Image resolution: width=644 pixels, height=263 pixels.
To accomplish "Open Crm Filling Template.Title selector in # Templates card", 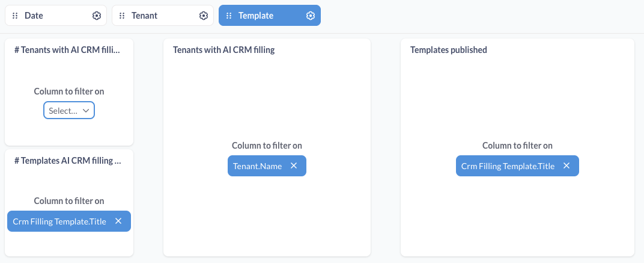I will (59, 221).
